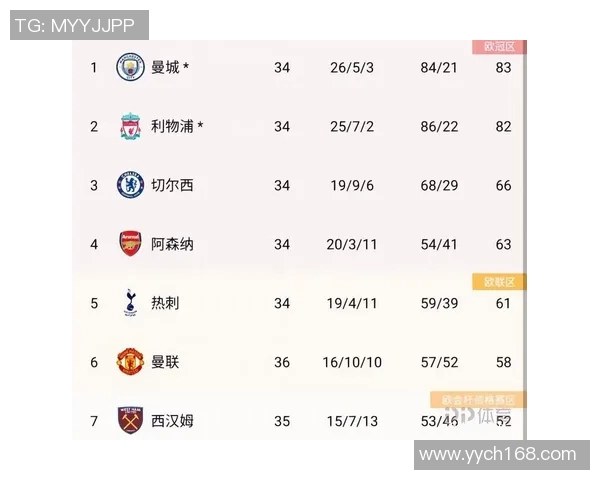Click the orange 欧联区 zone label
Screen dimensions: 600x480
tap(499, 282)
